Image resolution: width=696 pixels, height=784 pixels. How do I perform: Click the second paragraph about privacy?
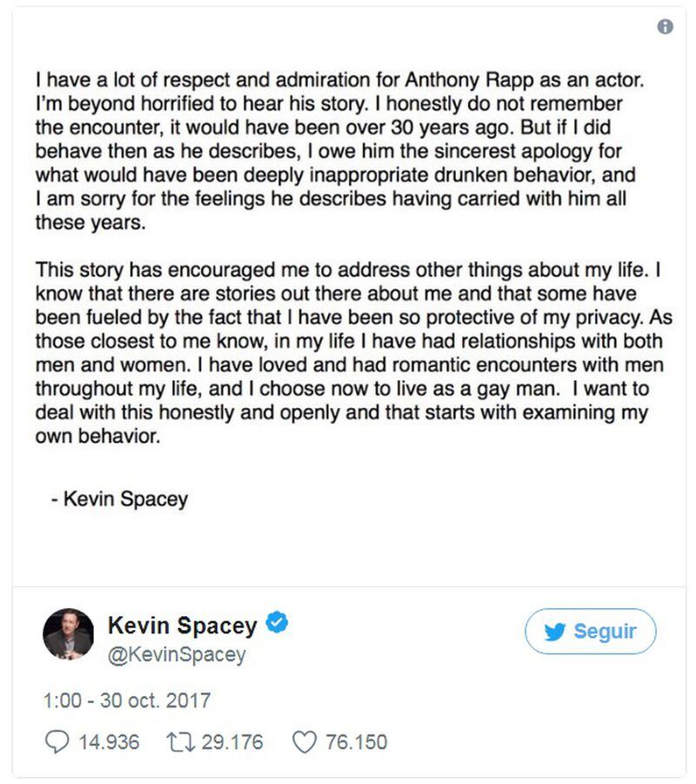(x=353, y=353)
